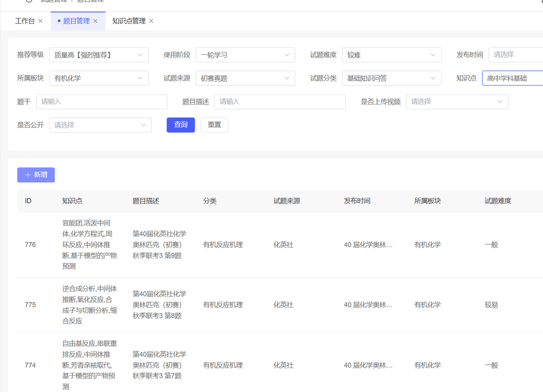Focus the 题目描述 input field
Image resolution: width=543 pixels, height=392 pixels.
tap(280, 102)
